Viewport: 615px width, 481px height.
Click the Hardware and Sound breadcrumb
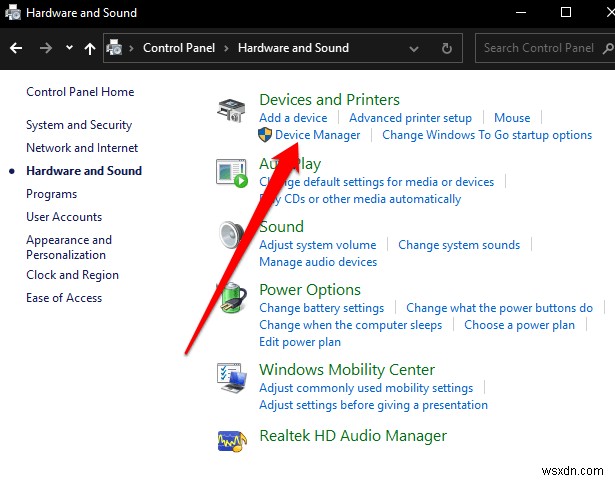click(293, 48)
